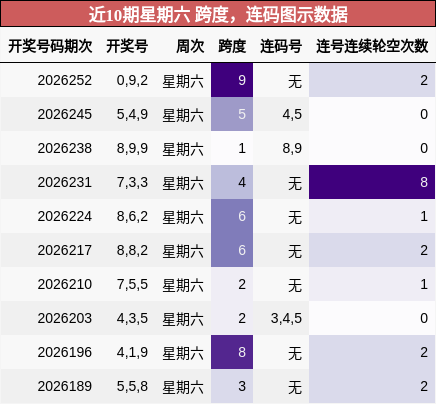Click span value 9 in row 2026252
The height and width of the screenshot is (404, 436).
tap(232, 80)
